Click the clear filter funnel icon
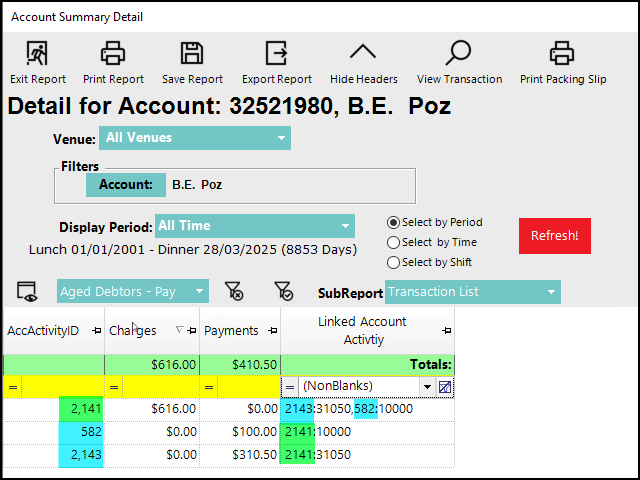 (234, 291)
